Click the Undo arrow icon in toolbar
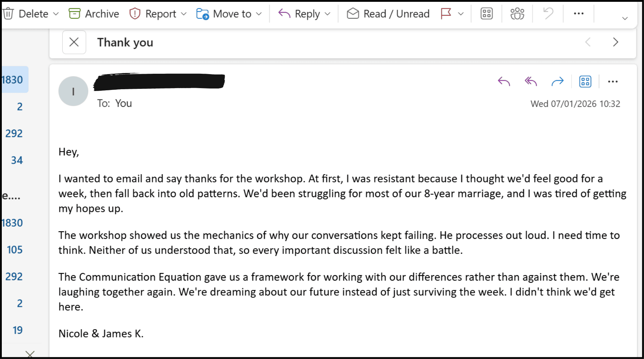This screenshot has width=644, height=359. pyautogui.click(x=548, y=14)
